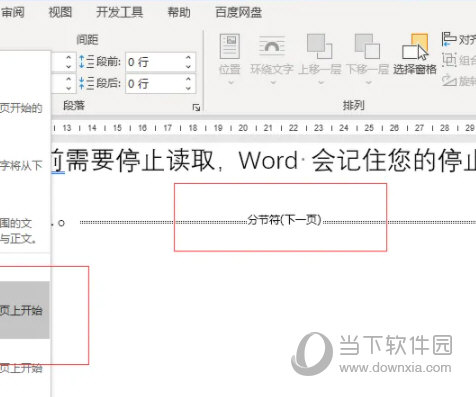Expand the 环绕文字 dropdown arrow
The height and width of the screenshot is (397, 476).
[x=273, y=82]
